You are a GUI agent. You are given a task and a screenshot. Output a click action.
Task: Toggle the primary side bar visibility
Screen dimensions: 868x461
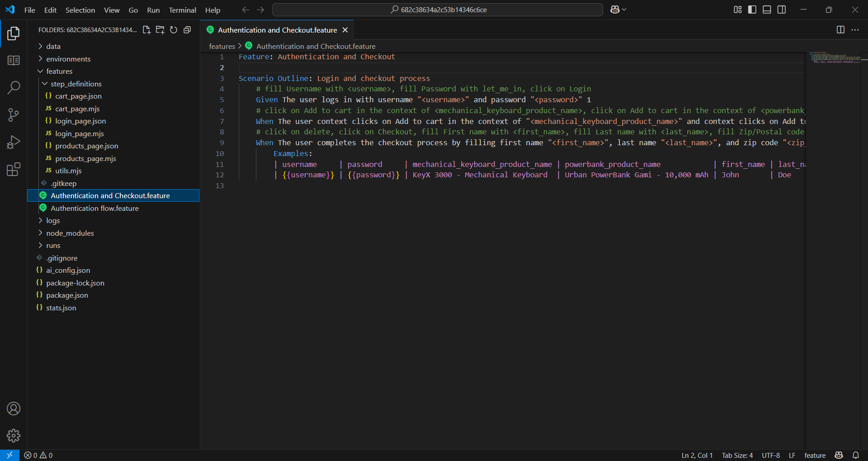pos(752,10)
